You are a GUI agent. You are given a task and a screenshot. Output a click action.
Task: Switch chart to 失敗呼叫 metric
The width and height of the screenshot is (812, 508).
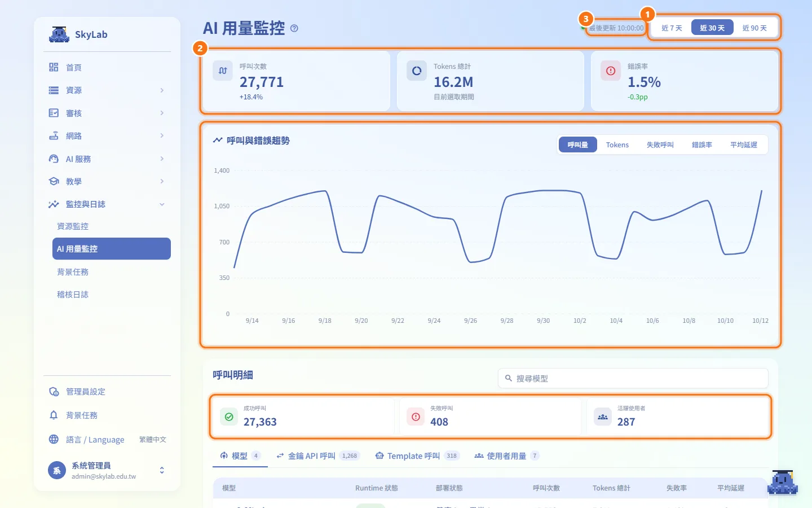click(x=660, y=145)
